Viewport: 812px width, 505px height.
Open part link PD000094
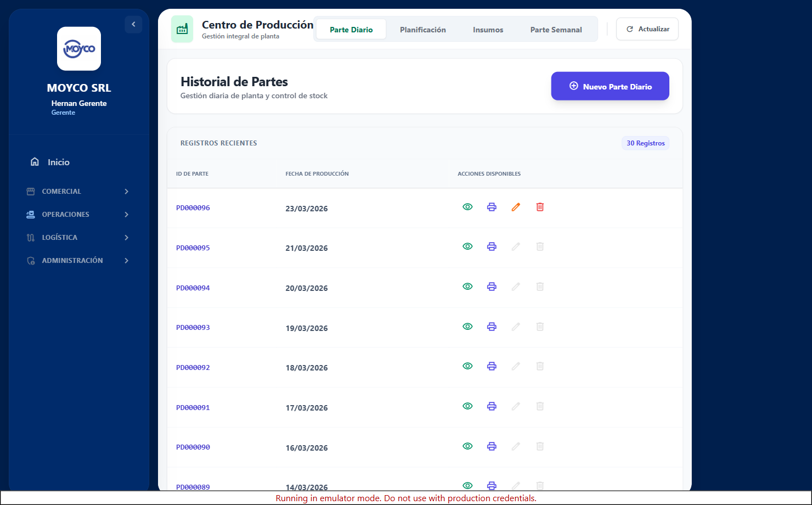tap(193, 288)
